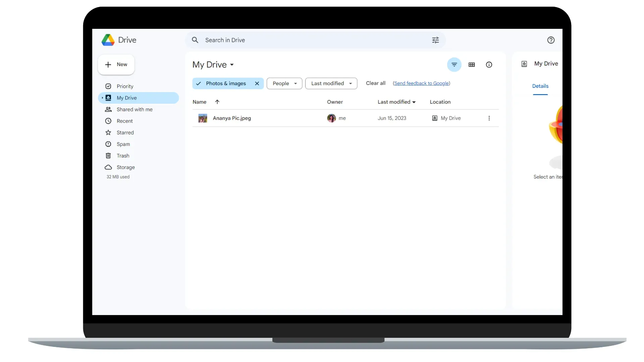Open Send feedback to Google link

[x=421, y=83]
